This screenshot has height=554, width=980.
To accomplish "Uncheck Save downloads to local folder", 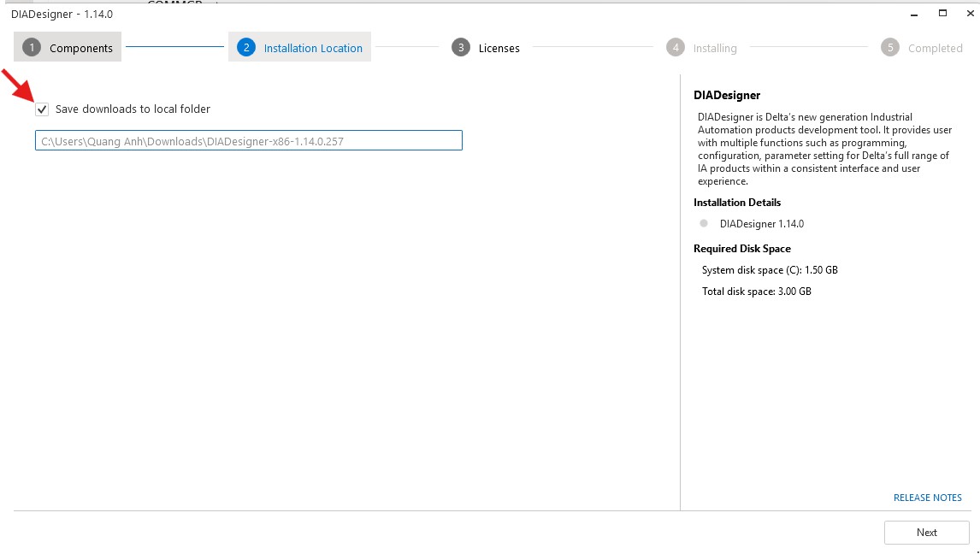I will (x=42, y=109).
